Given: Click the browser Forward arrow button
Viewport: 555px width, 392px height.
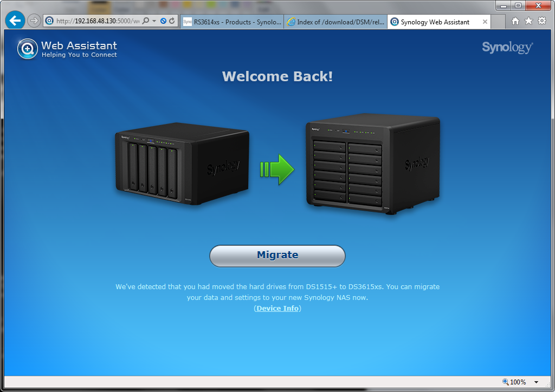Looking at the screenshot, I should click(34, 21).
